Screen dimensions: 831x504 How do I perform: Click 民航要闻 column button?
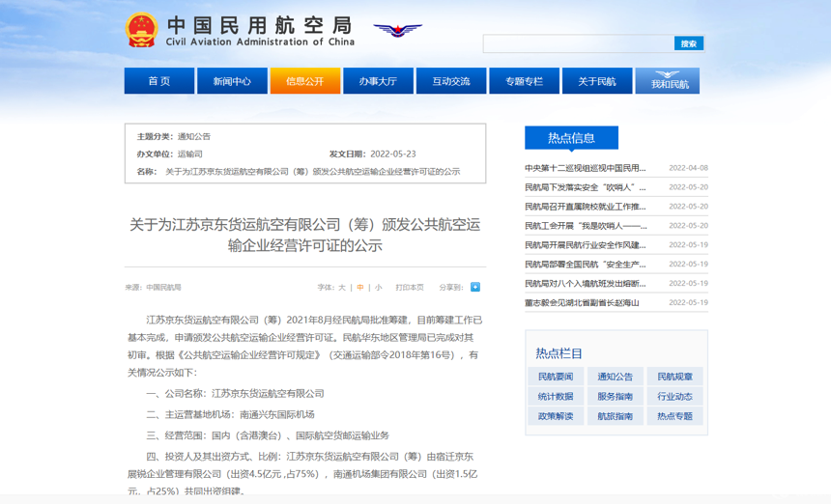[556, 377]
